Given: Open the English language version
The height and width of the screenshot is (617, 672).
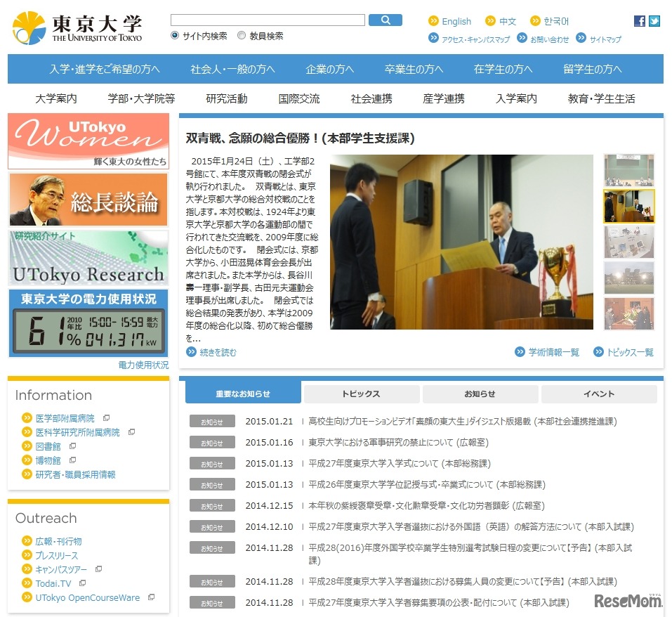Looking at the screenshot, I should (x=455, y=20).
